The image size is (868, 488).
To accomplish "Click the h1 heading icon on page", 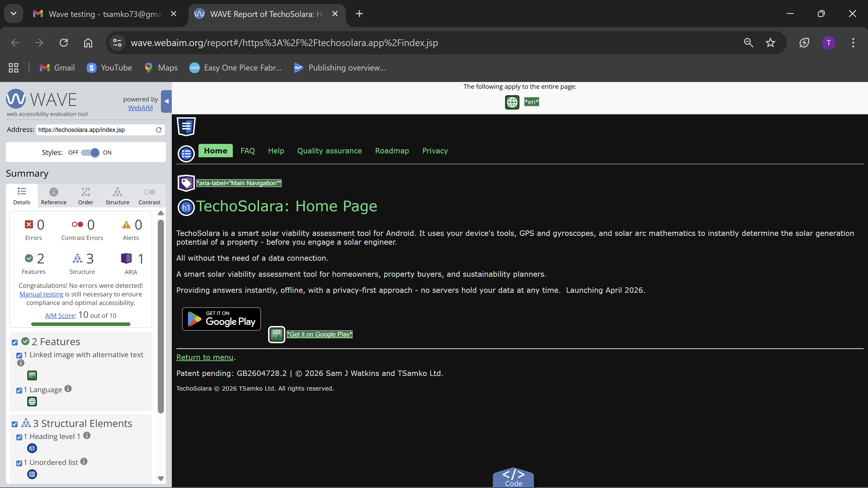I will (x=186, y=207).
